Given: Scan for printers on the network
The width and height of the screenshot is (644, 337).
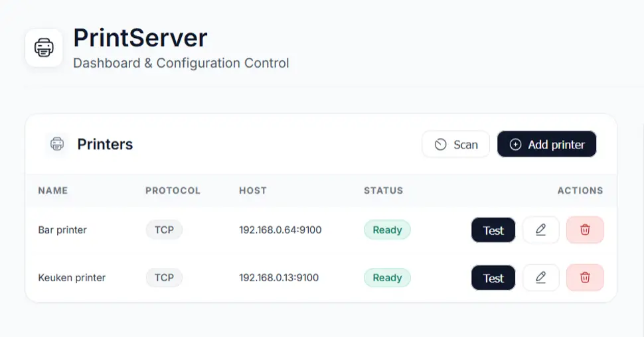Looking at the screenshot, I should 455,145.
